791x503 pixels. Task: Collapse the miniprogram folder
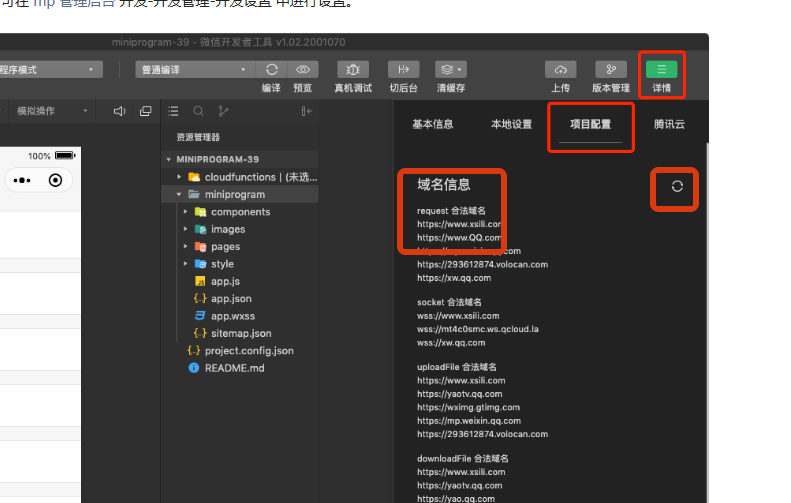[179, 194]
